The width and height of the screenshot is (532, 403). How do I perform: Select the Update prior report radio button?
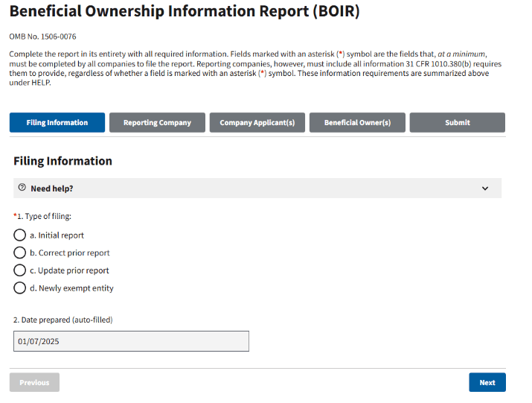click(x=20, y=270)
